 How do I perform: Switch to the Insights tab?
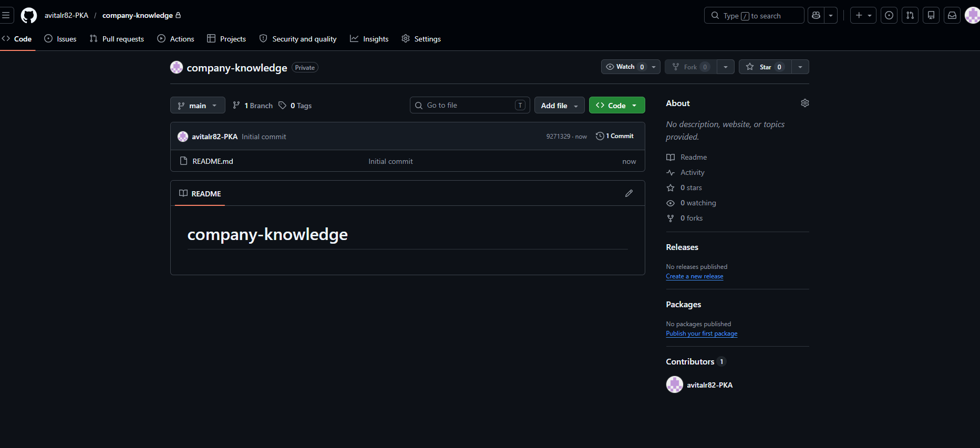pyautogui.click(x=369, y=39)
